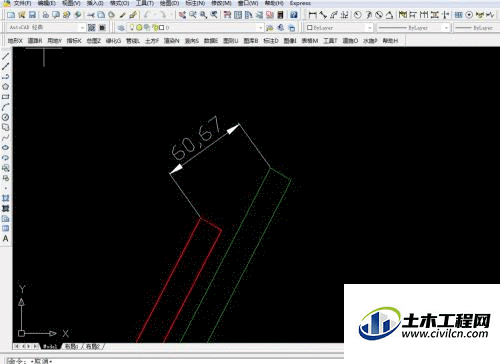Open Layer Properties Manager icon
500x364 pixels.
pos(121,28)
